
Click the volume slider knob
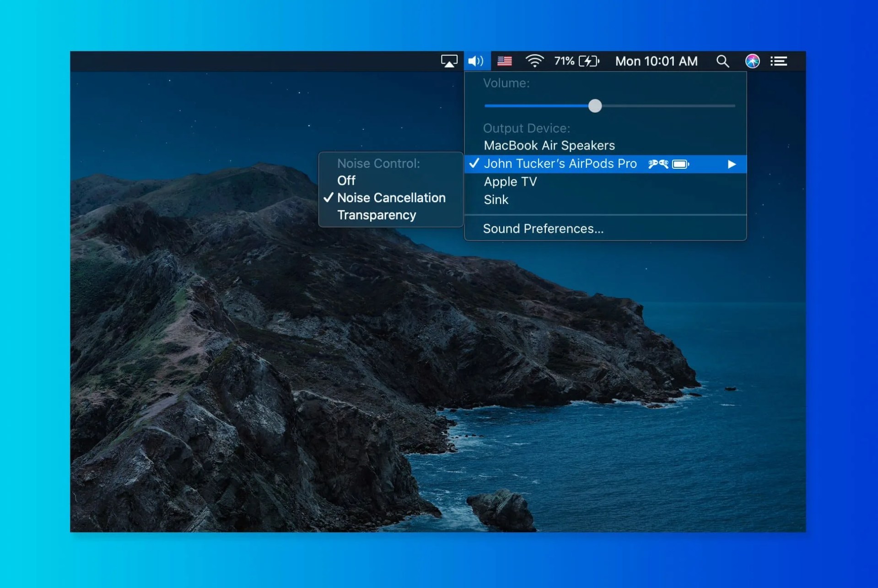pos(595,106)
